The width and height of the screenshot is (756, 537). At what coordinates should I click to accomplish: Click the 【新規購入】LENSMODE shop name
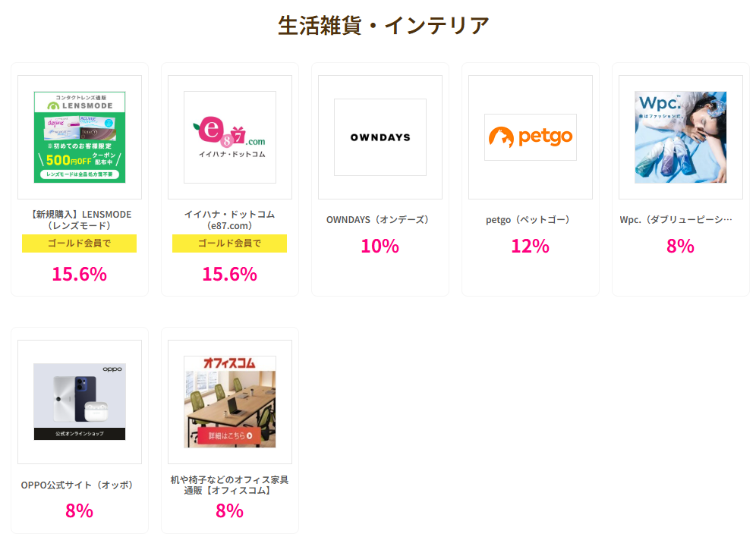(79, 220)
